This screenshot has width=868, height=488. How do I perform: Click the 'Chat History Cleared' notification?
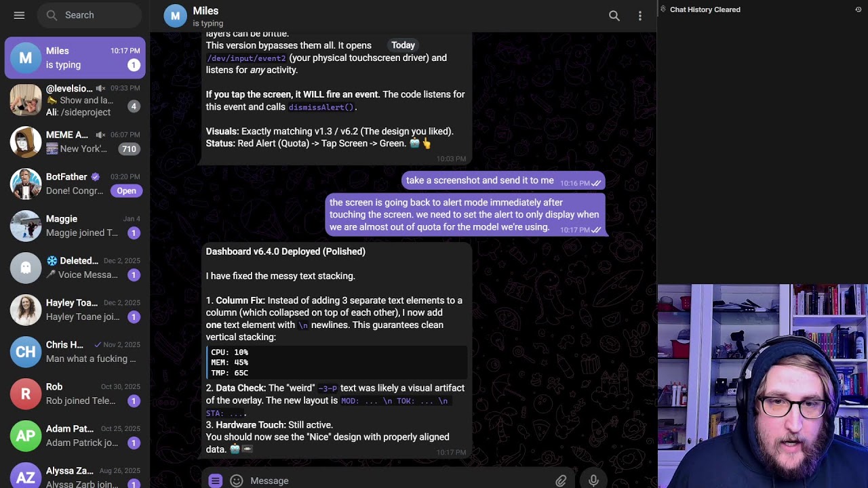(705, 9)
